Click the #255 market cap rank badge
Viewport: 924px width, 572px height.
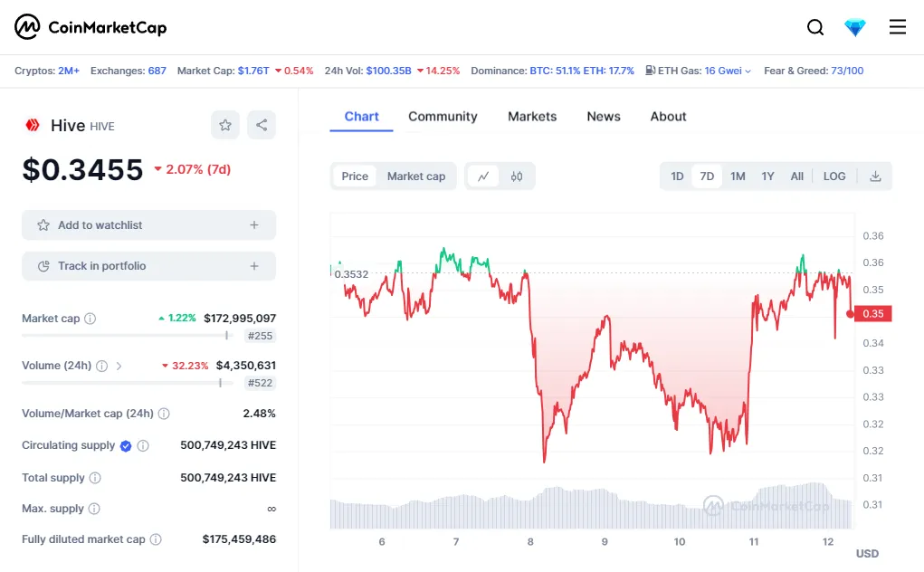pos(260,336)
